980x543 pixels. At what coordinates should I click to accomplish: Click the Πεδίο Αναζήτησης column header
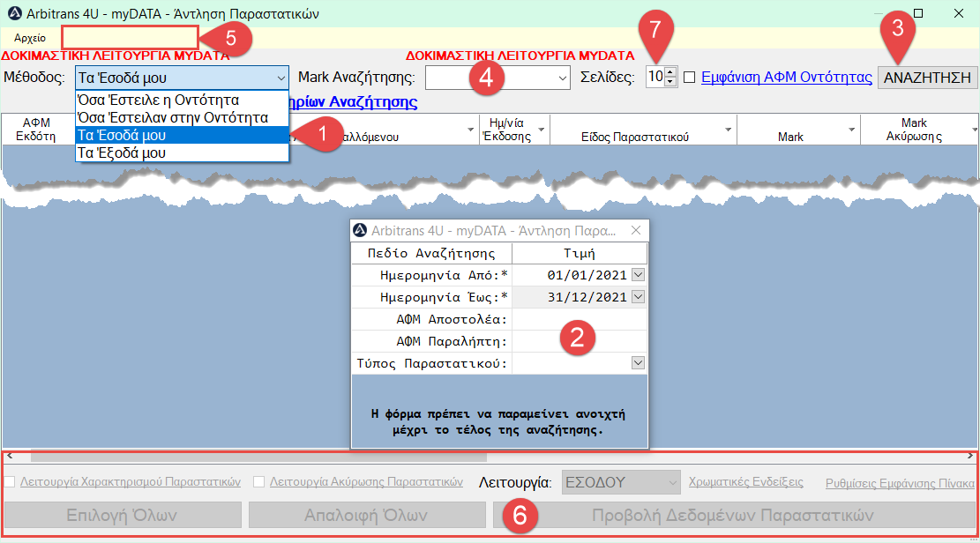(431, 253)
